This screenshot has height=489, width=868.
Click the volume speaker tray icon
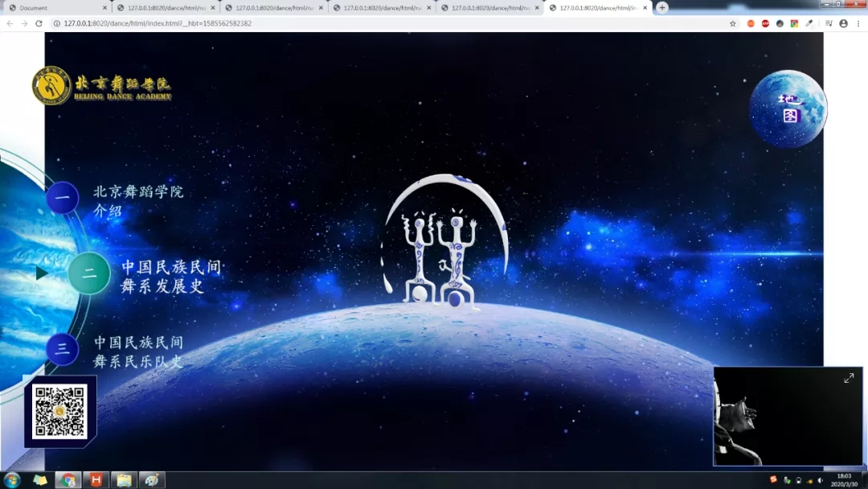click(821, 480)
